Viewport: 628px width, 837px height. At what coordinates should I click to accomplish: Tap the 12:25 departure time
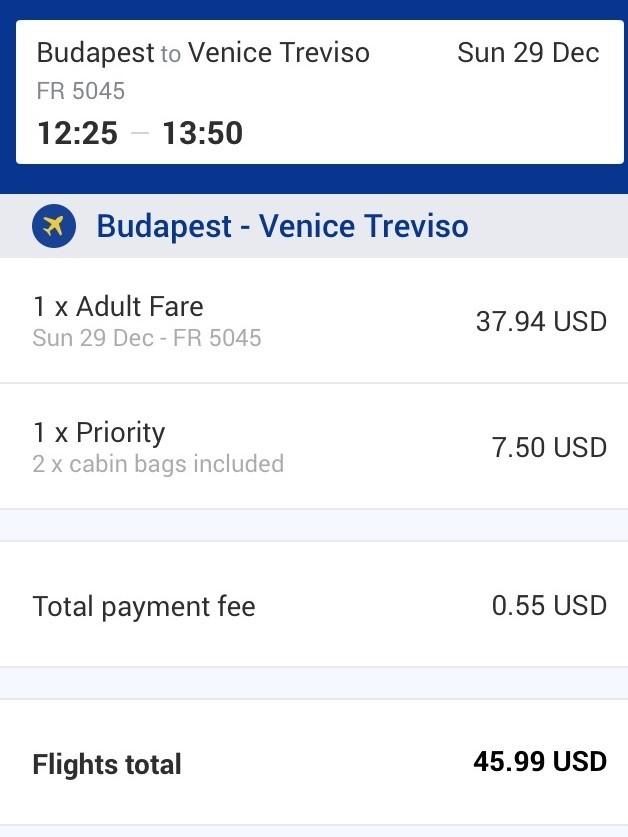[77, 133]
